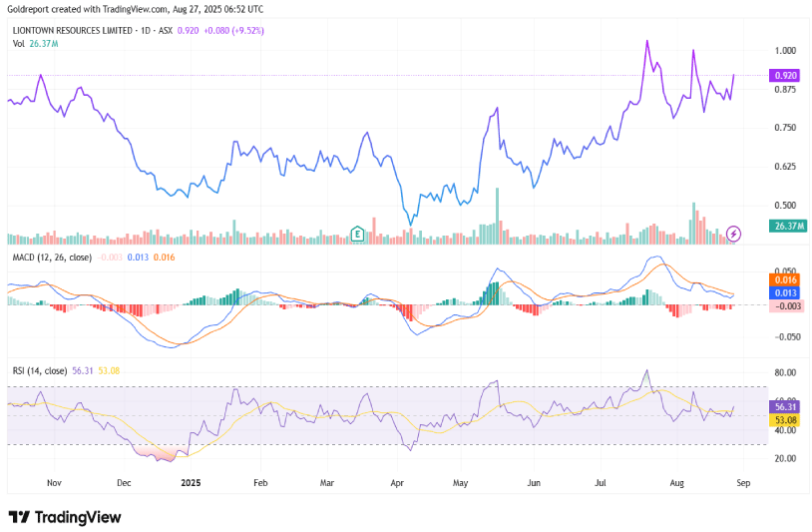Screen dimensions: 812x532
Task: Click the purple lightning bolt icon
Action: point(734,233)
